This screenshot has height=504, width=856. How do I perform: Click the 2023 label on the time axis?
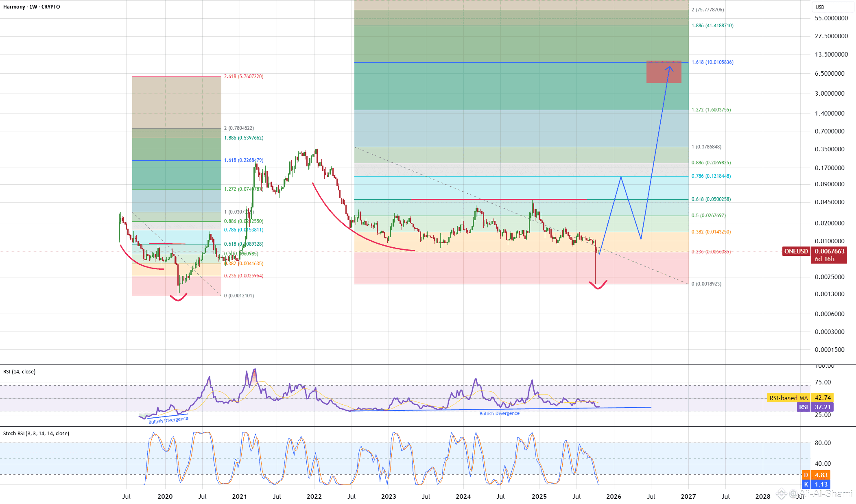(x=388, y=496)
